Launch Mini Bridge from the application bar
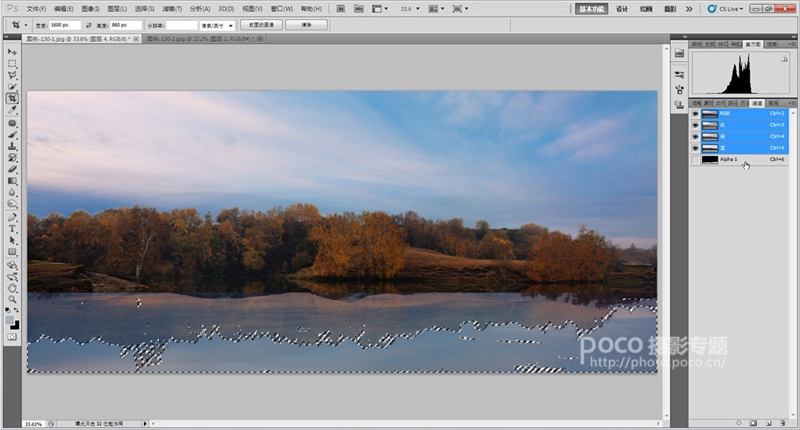Image resolution: width=800 pixels, height=430 pixels. [x=359, y=9]
